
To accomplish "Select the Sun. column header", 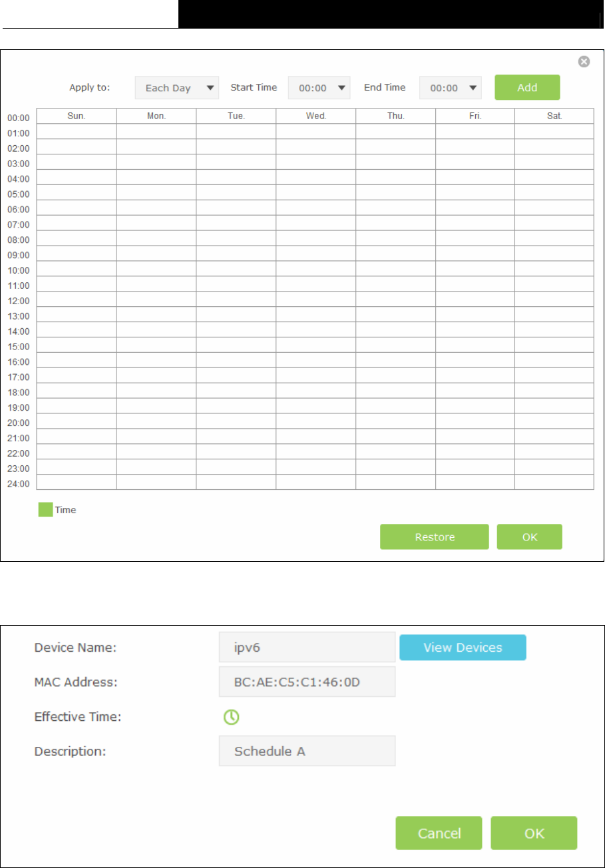I will [x=77, y=116].
